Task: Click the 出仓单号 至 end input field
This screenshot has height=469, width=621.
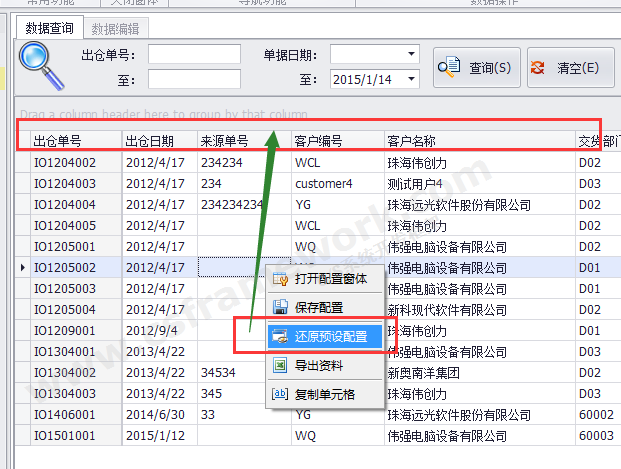Action: 194,79
